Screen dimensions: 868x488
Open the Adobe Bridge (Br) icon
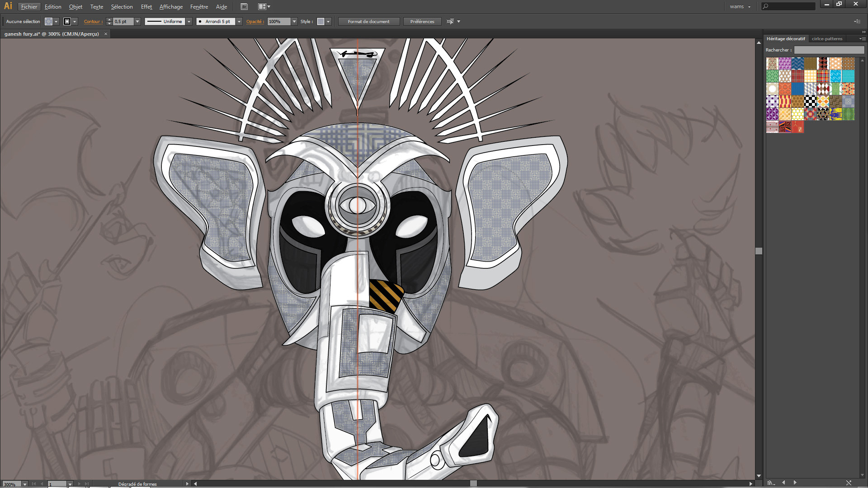[x=244, y=6]
